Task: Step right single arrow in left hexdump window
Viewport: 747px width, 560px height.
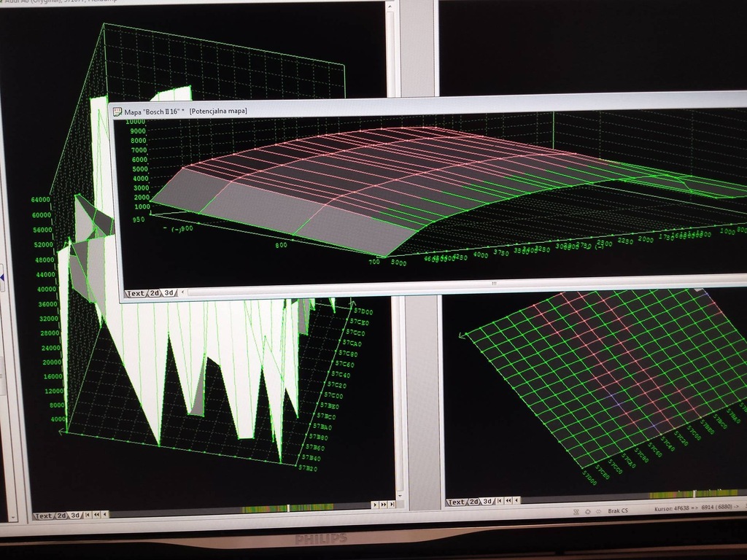Action: [x=375, y=505]
